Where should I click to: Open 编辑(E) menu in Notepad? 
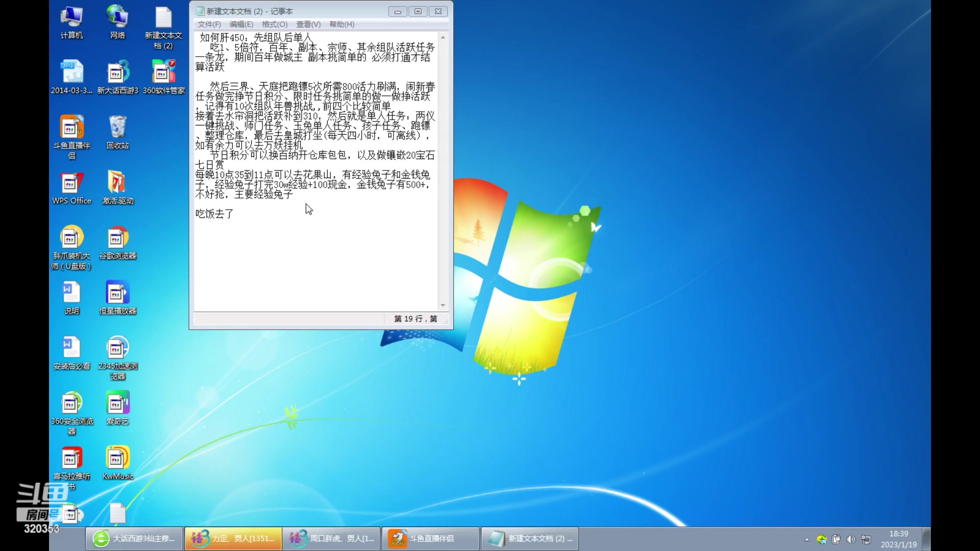click(x=241, y=24)
